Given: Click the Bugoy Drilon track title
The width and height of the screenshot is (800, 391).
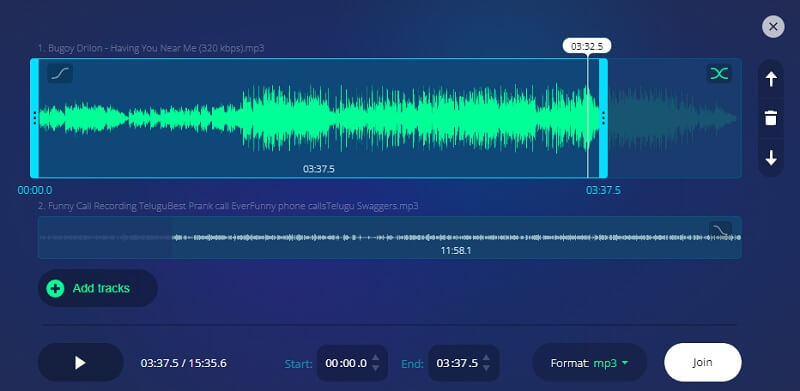Looking at the screenshot, I should point(151,48).
